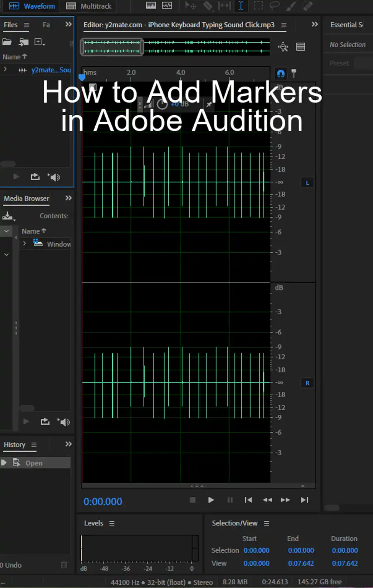The image size is (373, 588).
Task: Click the Open File folder icon
Action: pyautogui.click(x=7, y=42)
